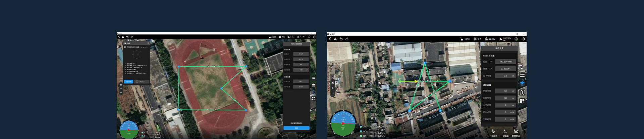Click the add-grid icon in right window sidebar
The width and height of the screenshot is (644, 139).
tap(522, 101)
